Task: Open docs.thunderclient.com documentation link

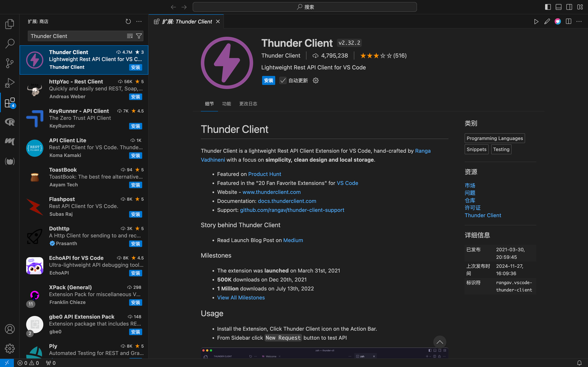Action: click(287, 201)
